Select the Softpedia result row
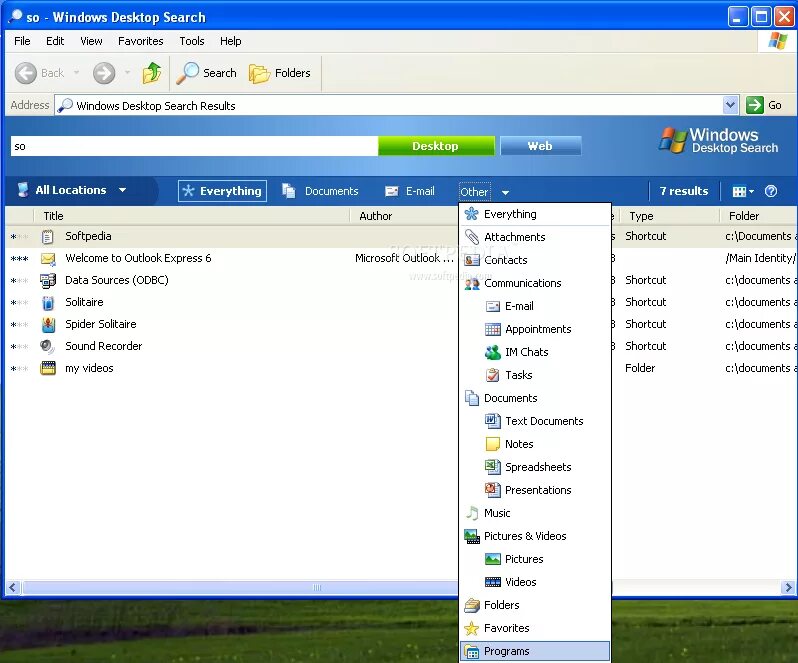This screenshot has width=798, height=663. point(232,237)
